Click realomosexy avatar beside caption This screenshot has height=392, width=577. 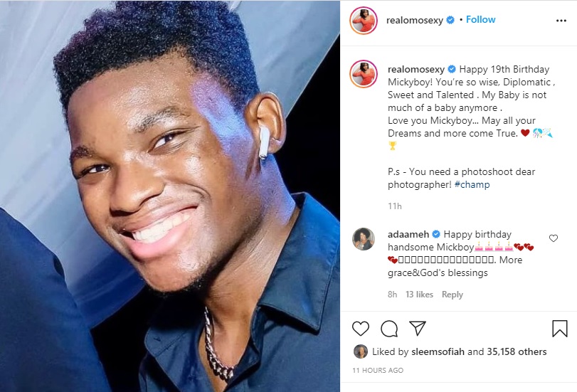point(364,74)
